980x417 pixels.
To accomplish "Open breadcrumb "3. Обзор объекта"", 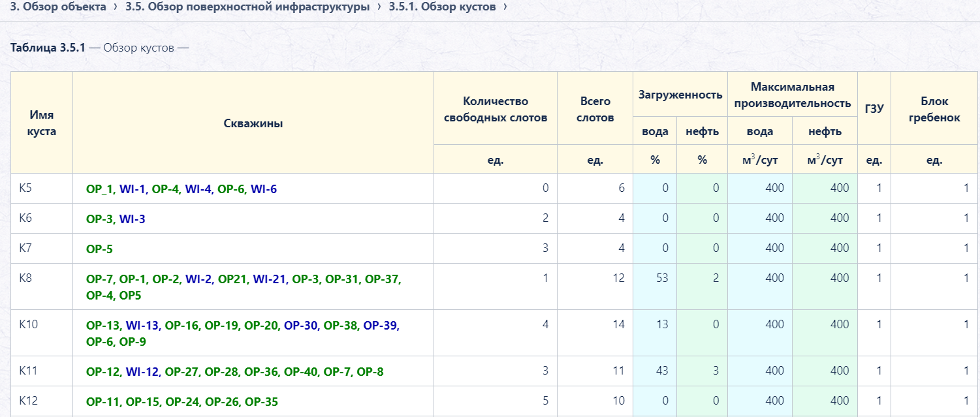I will (58, 7).
